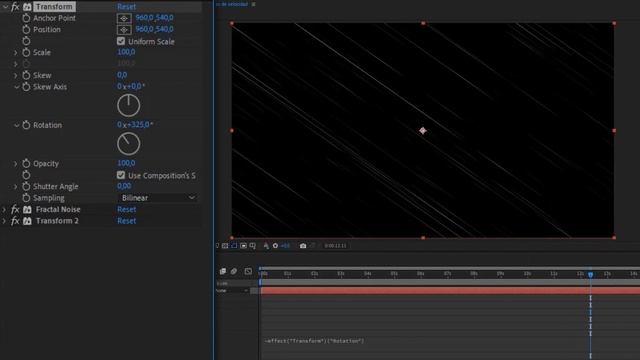Collapse the Rotation property
The height and width of the screenshot is (360, 640).
click(16, 125)
